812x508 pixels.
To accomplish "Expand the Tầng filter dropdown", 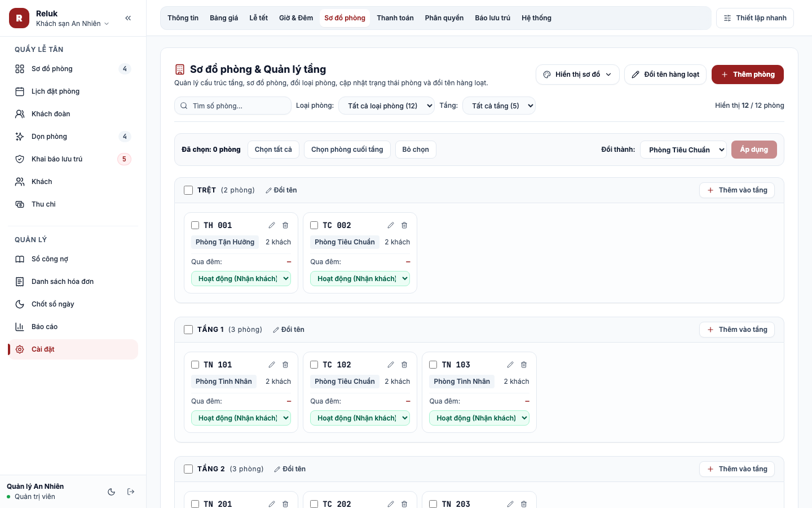I will point(498,106).
